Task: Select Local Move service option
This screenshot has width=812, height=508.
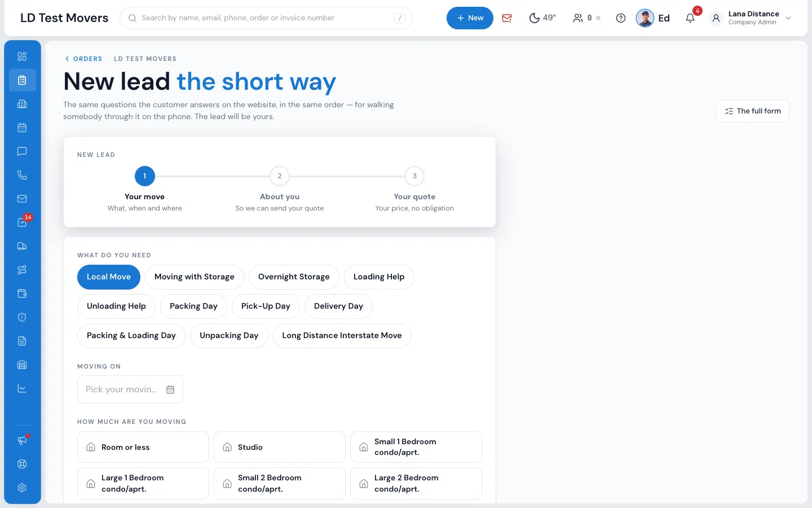Action: [x=109, y=277]
